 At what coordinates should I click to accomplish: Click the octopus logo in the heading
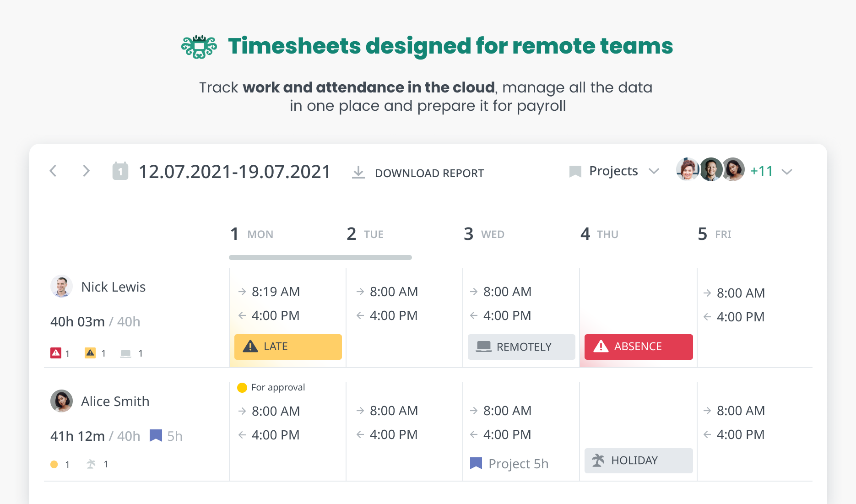click(199, 47)
